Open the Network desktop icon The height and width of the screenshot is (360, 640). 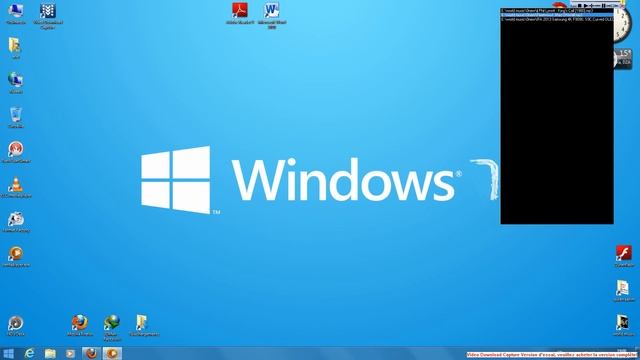tap(16, 83)
